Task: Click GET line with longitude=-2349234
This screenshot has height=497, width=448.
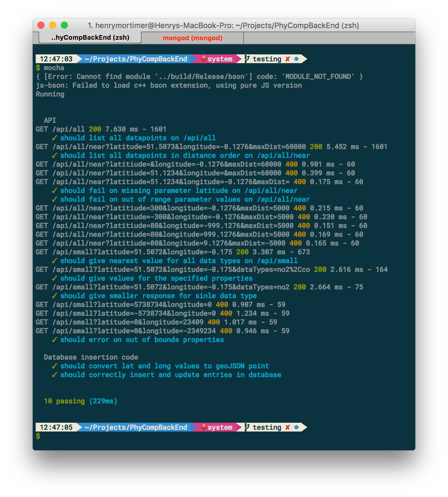Action: click(163, 331)
